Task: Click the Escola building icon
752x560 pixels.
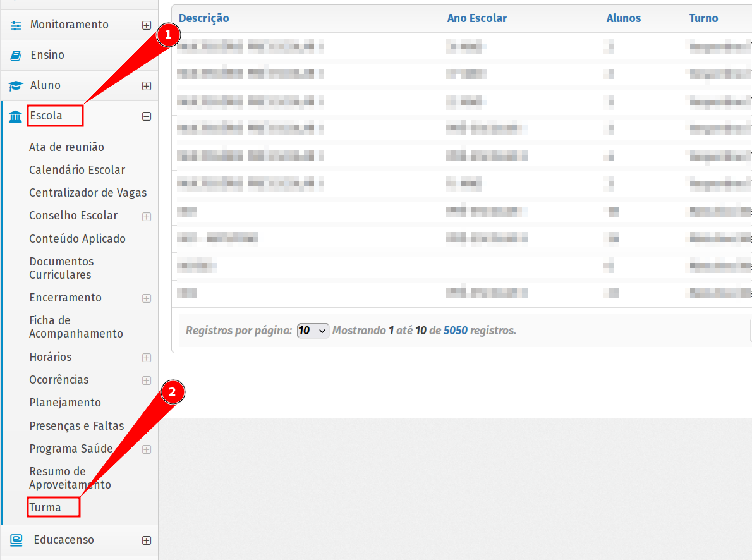Action: 16,116
